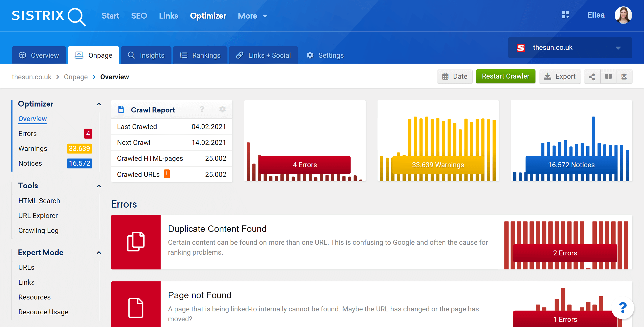644x327 pixels.
Task: Open the floating help question mark button
Action: coord(622,307)
